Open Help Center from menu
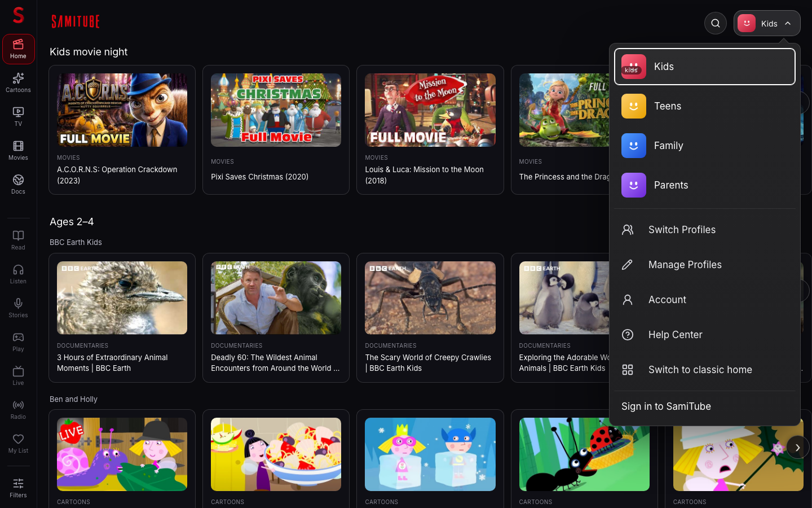This screenshot has width=812, height=508. point(705,335)
